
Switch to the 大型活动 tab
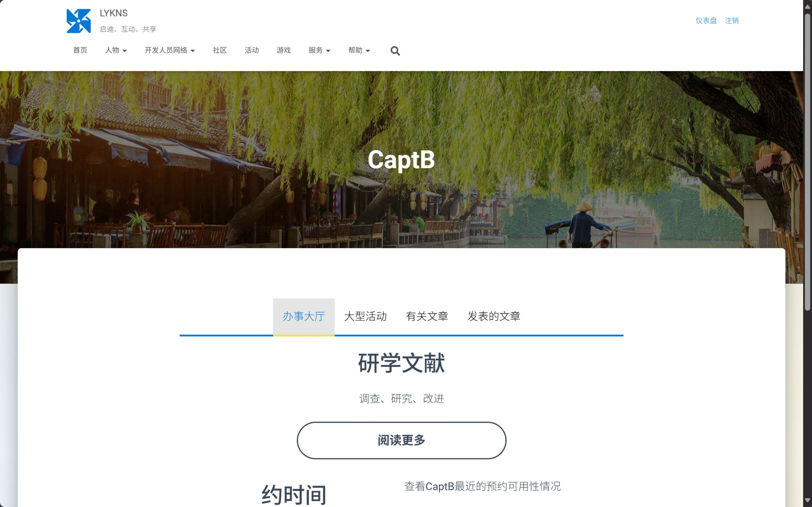tap(365, 317)
